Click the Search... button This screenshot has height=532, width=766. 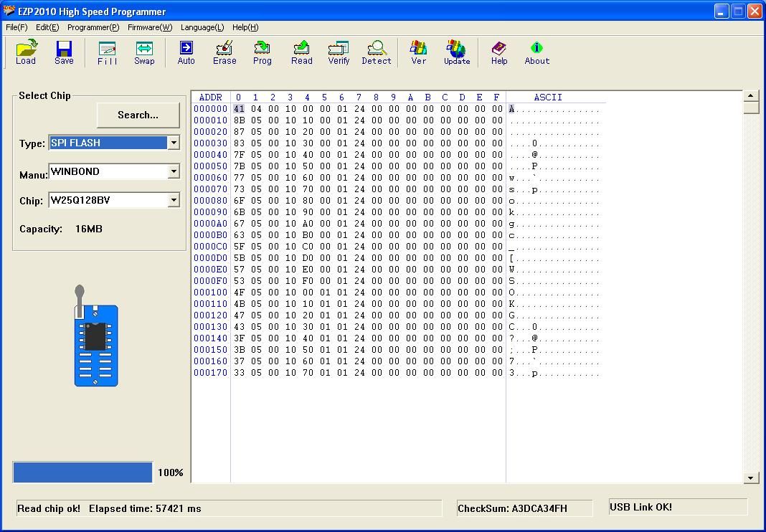[x=138, y=115]
